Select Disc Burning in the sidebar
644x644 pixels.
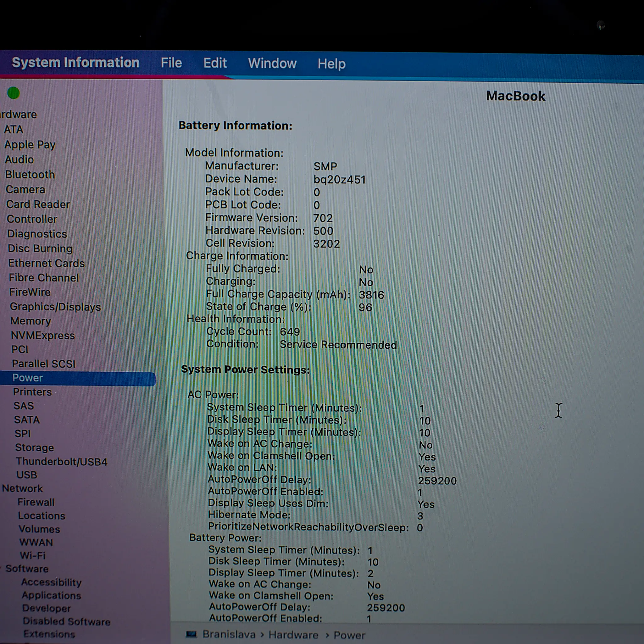(x=40, y=248)
